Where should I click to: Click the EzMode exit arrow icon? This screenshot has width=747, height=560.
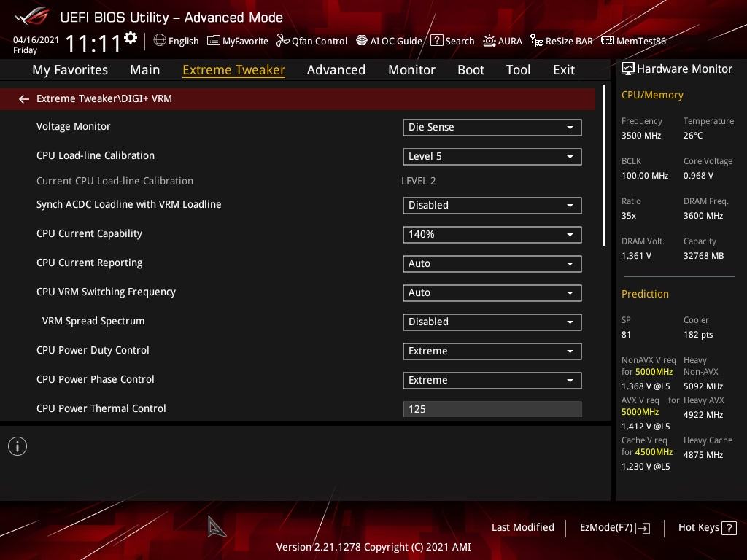(x=643, y=528)
